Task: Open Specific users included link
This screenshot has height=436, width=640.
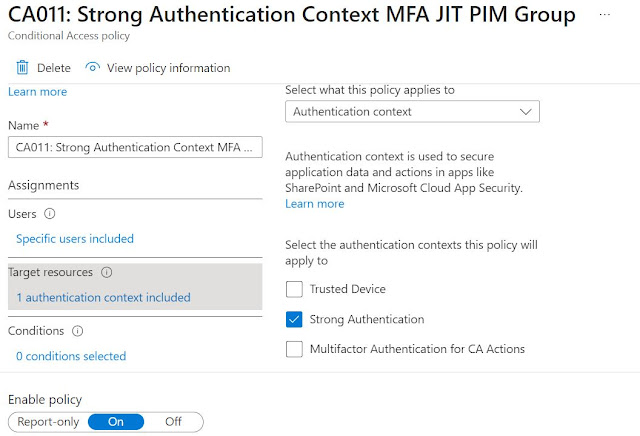Action: pos(75,239)
